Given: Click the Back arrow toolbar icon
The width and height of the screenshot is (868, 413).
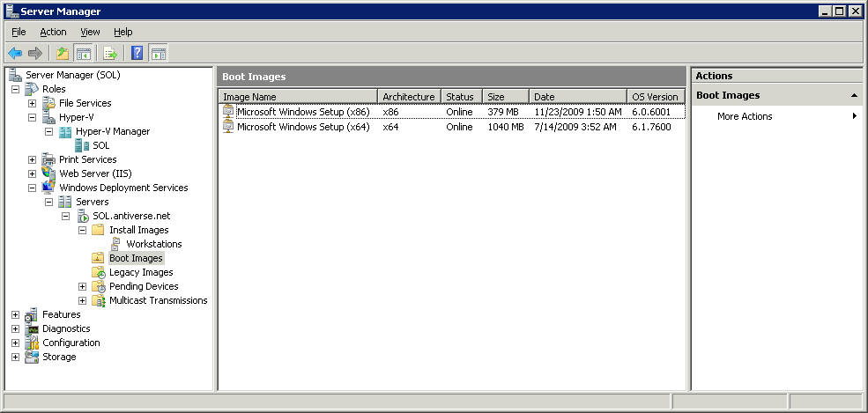Looking at the screenshot, I should pos(15,53).
